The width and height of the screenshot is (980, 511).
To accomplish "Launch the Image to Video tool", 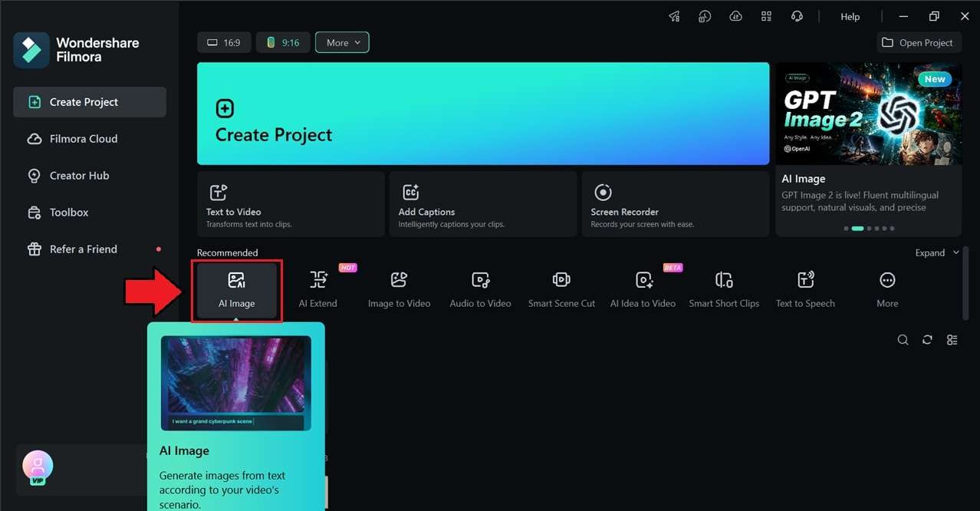I will point(399,290).
